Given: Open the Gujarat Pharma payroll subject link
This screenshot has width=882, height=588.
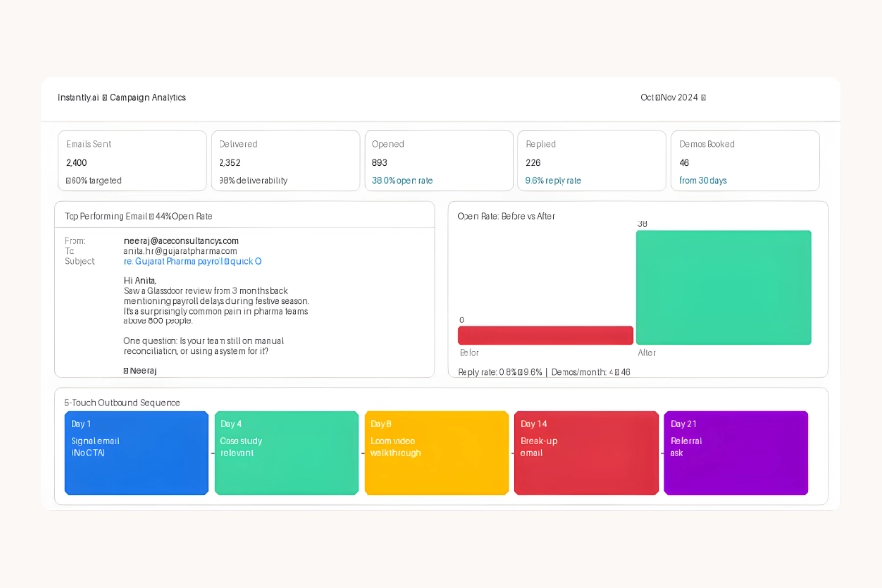Looking at the screenshot, I should (191, 261).
